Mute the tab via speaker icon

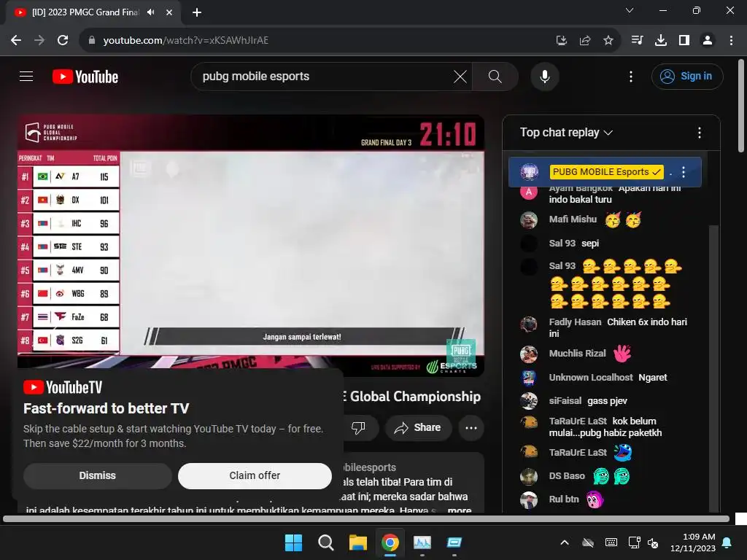pyautogui.click(x=151, y=12)
